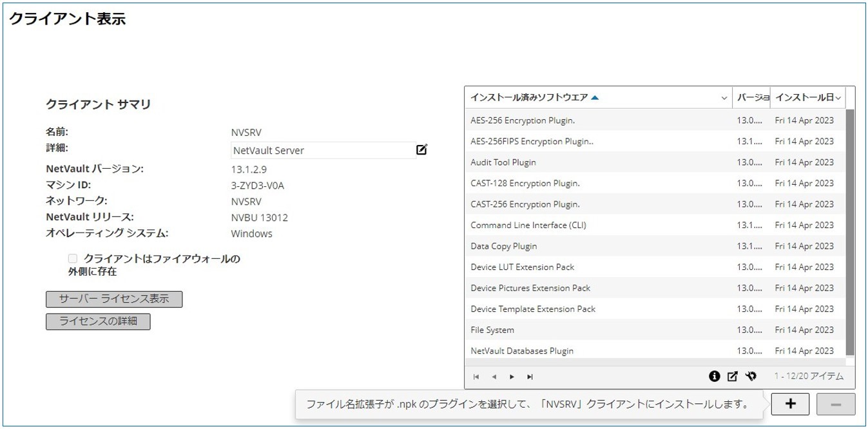Select Command Line Interface (CLI) row
868x429 pixels.
point(655,225)
